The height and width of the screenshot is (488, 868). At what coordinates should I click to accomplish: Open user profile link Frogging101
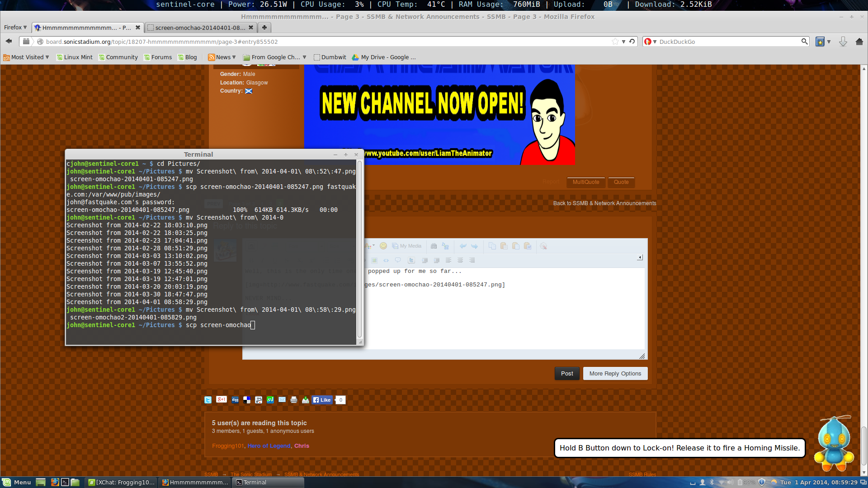click(228, 446)
